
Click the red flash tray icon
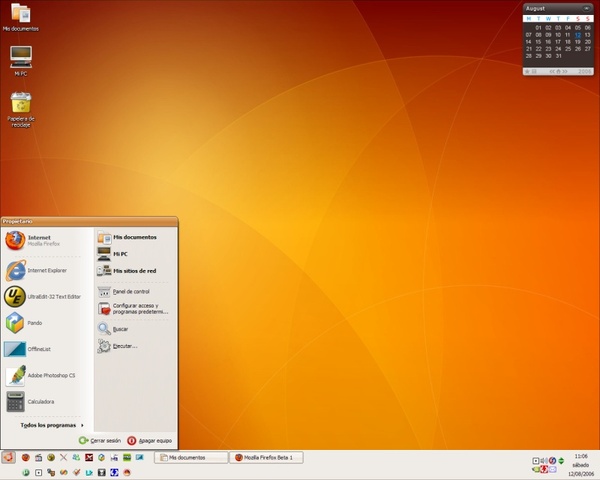544,469
